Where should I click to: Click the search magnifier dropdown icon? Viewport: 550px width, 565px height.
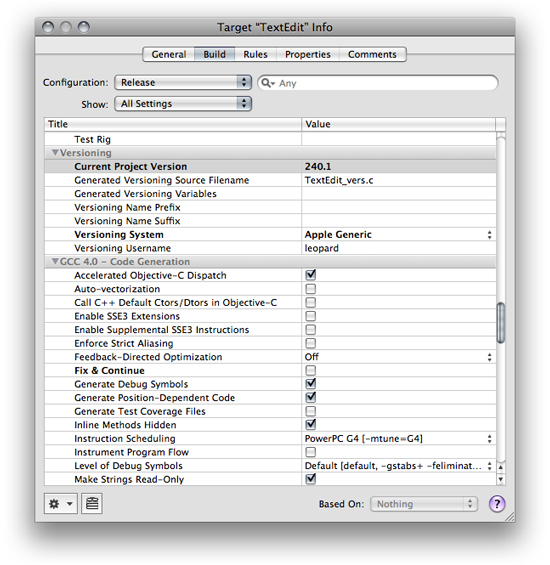[268, 83]
